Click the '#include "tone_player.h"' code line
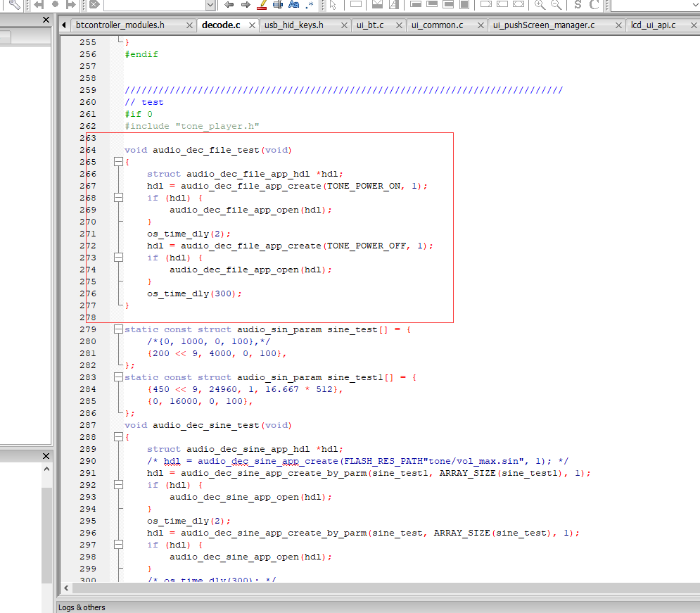 click(192, 126)
